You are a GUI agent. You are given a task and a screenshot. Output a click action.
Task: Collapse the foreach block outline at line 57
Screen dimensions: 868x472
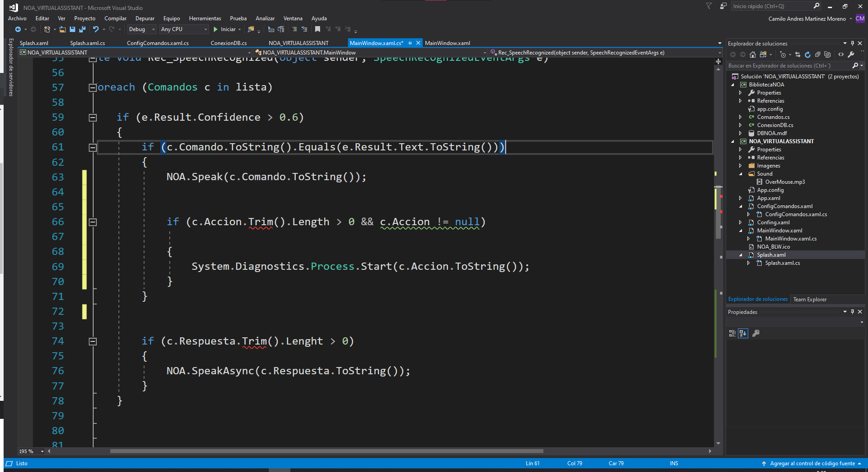(x=93, y=87)
